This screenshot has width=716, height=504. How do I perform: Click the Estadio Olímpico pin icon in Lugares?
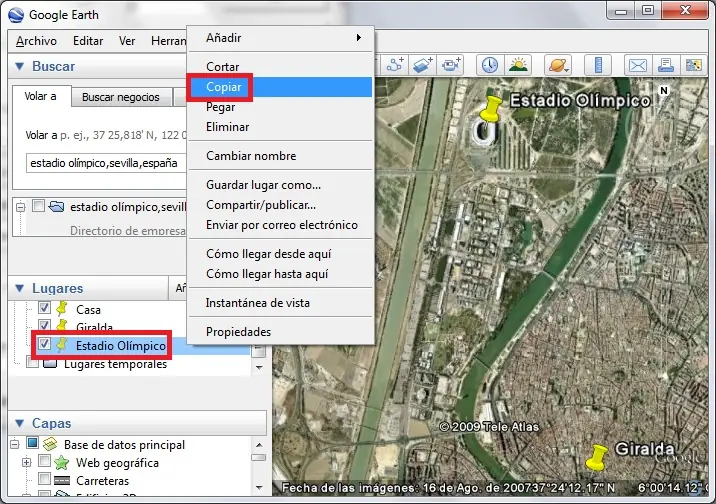click(62, 345)
